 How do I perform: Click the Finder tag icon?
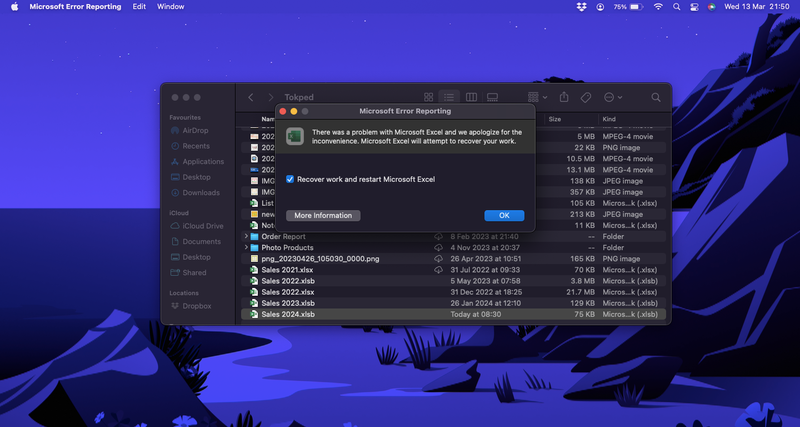click(586, 97)
